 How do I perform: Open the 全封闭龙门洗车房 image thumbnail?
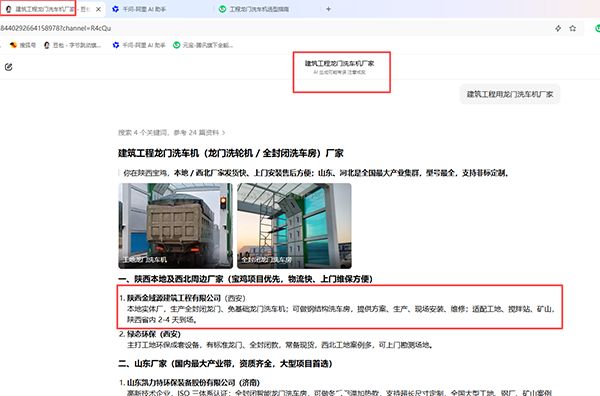click(x=294, y=226)
